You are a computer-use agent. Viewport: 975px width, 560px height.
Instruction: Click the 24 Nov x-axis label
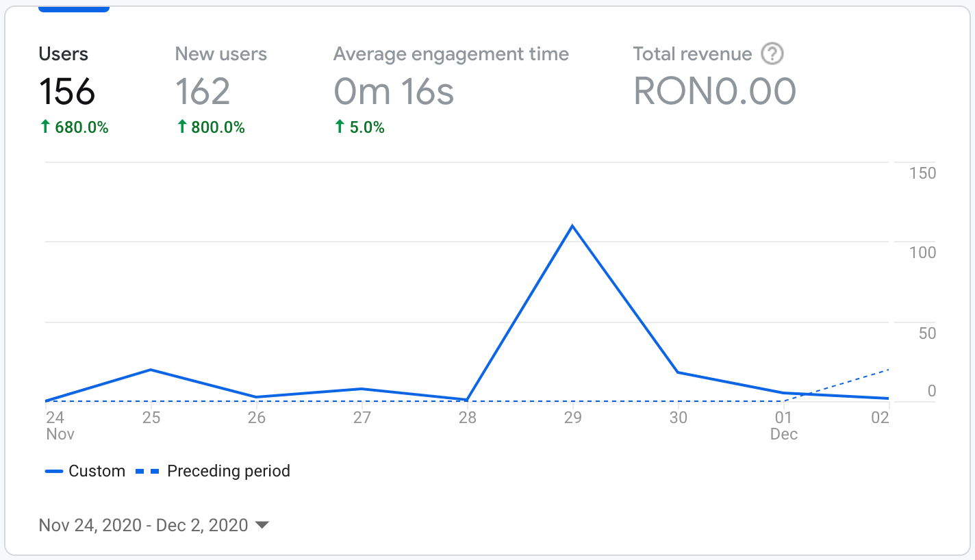click(60, 425)
